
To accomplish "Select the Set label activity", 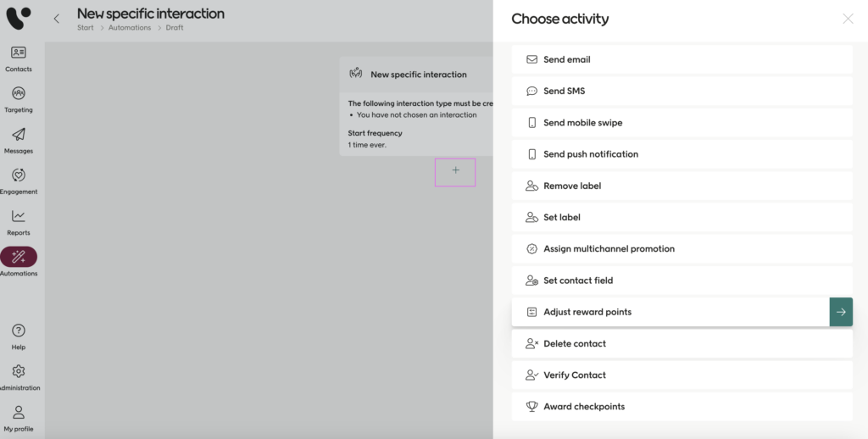I will coord(561,218).
